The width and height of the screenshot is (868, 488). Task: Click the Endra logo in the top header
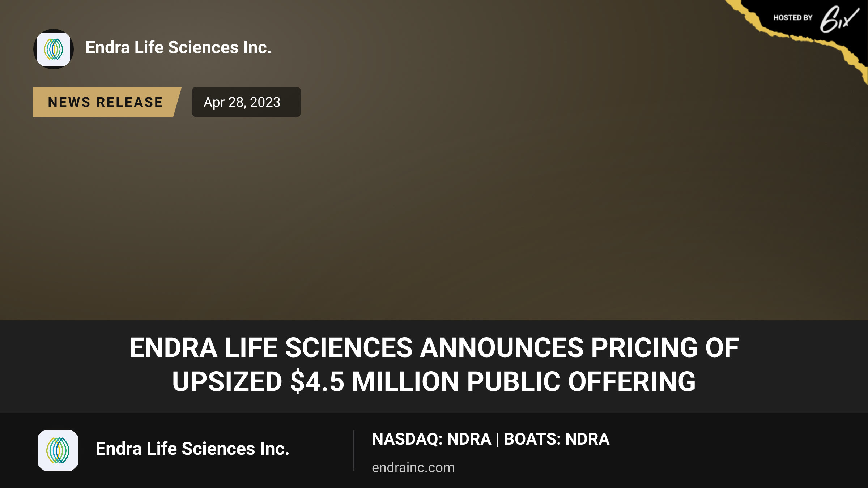(x=54, y=49)
